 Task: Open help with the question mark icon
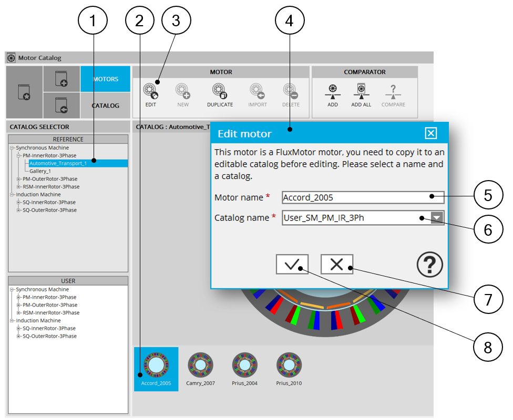tap(430, 265)
